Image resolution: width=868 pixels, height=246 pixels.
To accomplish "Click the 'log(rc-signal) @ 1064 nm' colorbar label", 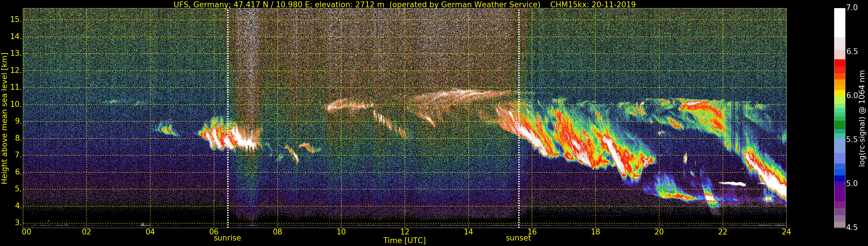I will pos(862,118).
